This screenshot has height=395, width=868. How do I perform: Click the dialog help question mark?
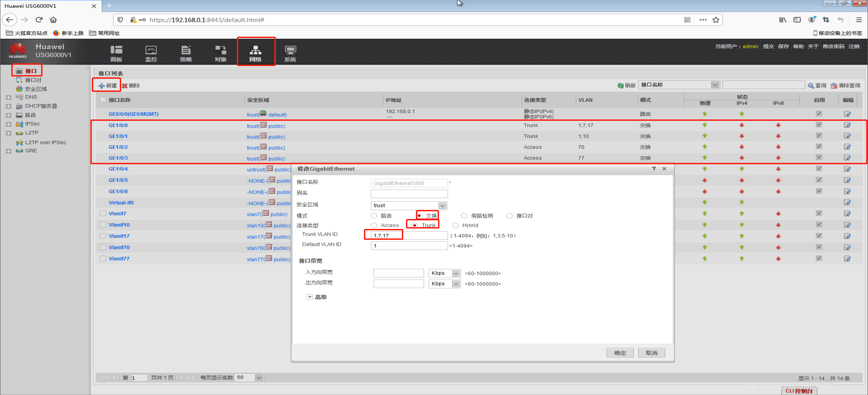tap(654, 168)
